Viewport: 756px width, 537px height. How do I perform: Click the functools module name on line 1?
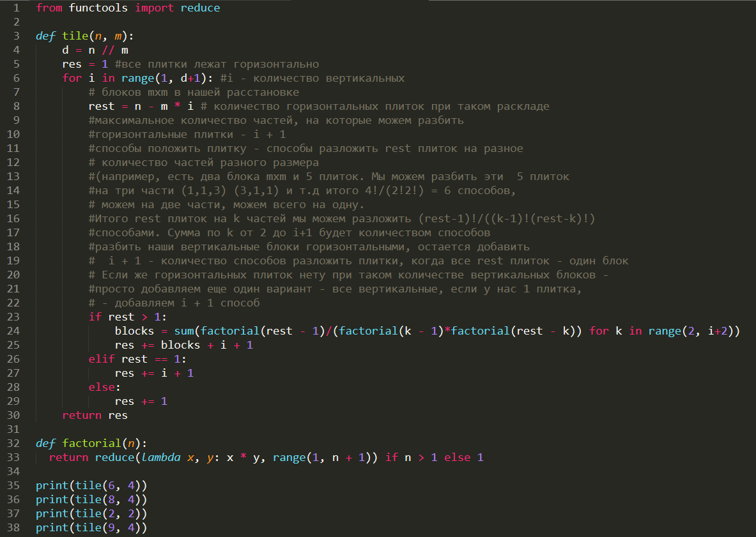point(98,8)
